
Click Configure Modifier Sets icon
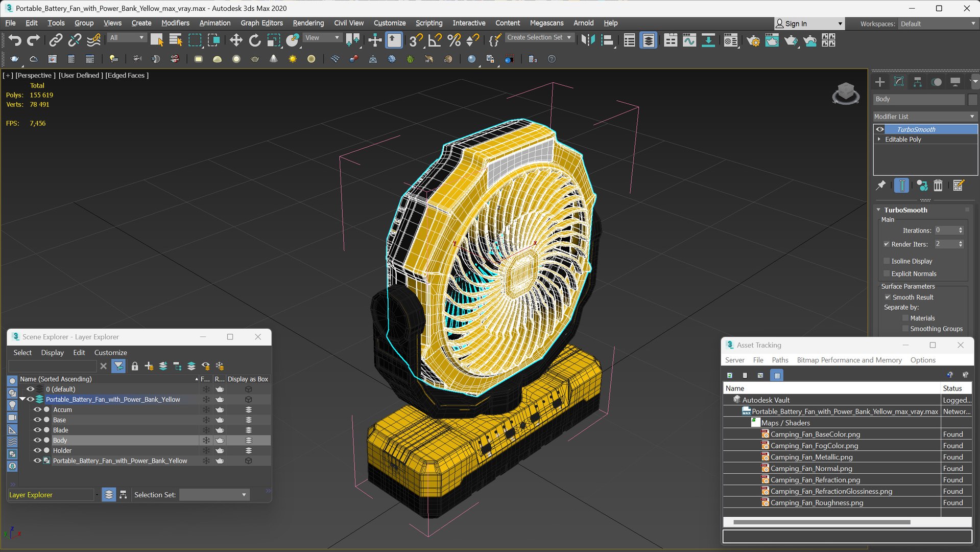coord(959,186)
